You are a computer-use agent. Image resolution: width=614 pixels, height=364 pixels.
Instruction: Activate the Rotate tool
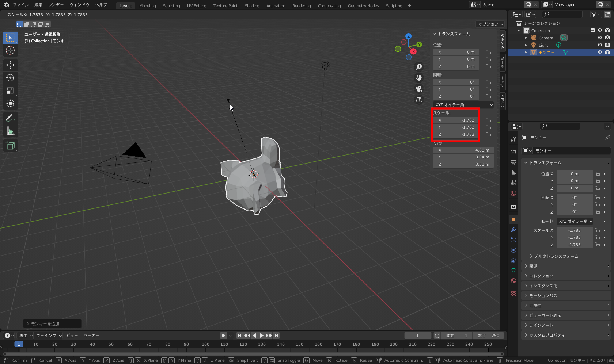click(x=10, y=78)
